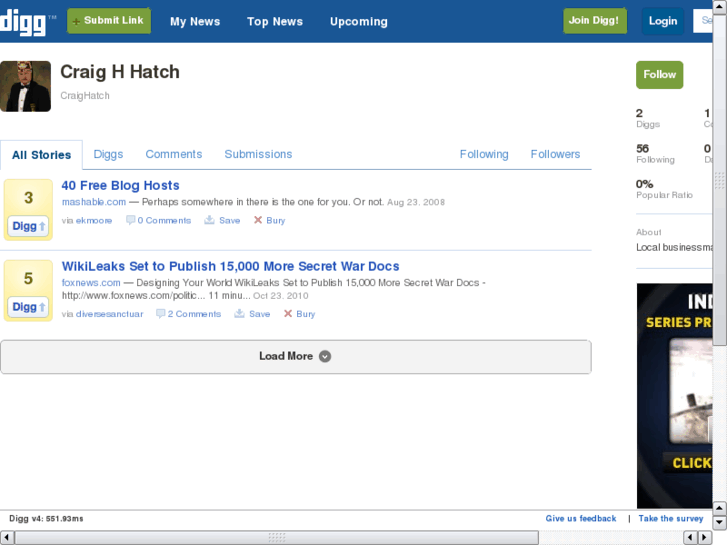
Task: Click My News in navigation
Action: coord(195,21)
